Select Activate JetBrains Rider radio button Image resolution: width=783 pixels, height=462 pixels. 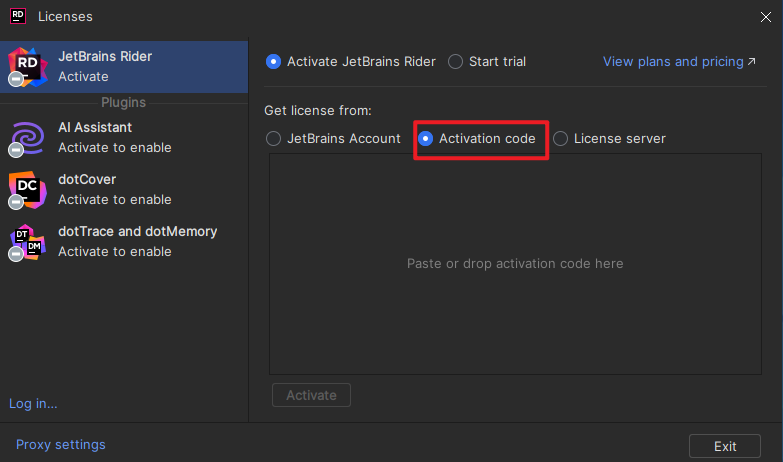pyautogui.click(x=273, y=61)
